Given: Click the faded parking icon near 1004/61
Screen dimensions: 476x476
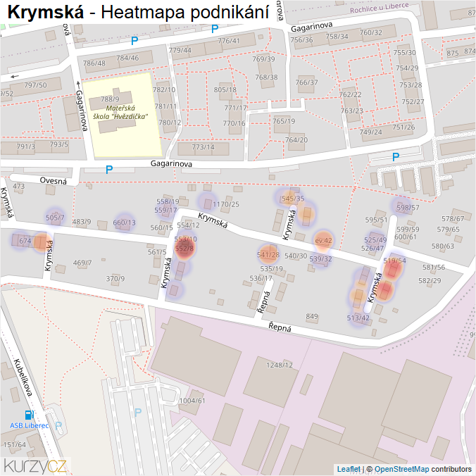Looking at the screenshot, I should click(x=138, y=412).
